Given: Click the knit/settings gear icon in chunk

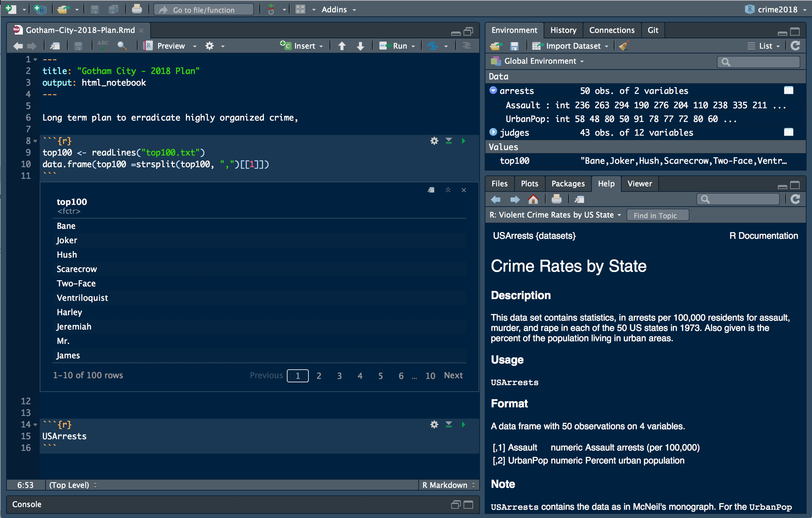Looking at the screenshot, I should point(434,140).
